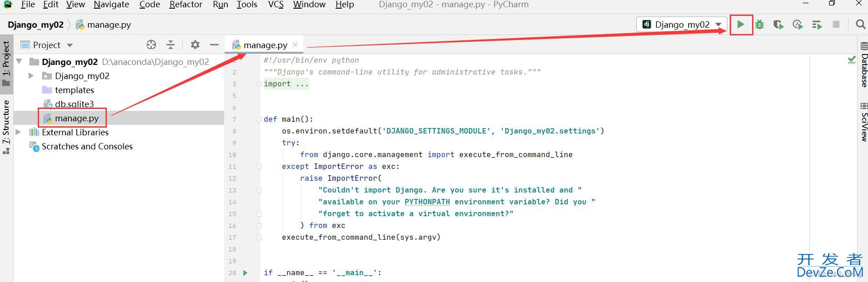Select the templates folder
This screenshot has width=868, height=282.
[x=75, y=90]
